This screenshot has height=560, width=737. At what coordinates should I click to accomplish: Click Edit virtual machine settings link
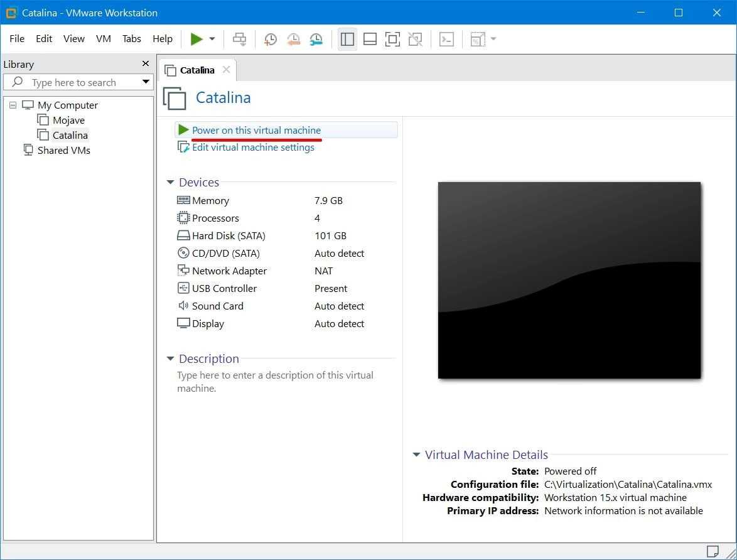[x=253, y=148]
